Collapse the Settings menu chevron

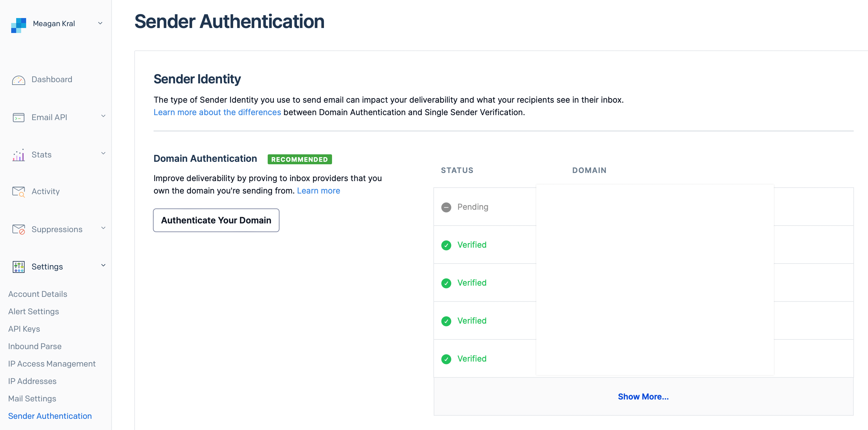click(104, 265)
